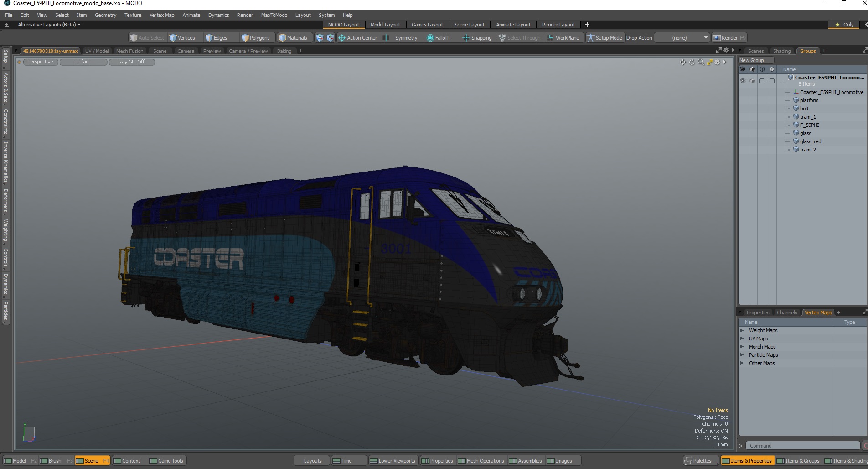The image size is (868, 469).
Task: Click the second item-mode cube icon before Action Center
Action: pos(330,38)
